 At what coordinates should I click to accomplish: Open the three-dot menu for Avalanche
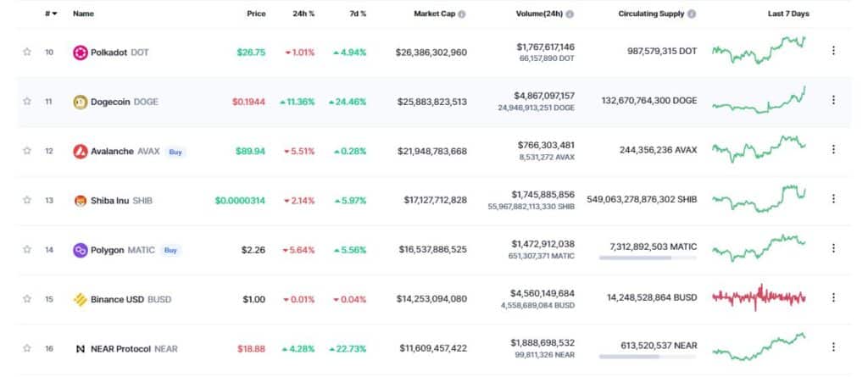pyautogui.click(x=833, y=149)
